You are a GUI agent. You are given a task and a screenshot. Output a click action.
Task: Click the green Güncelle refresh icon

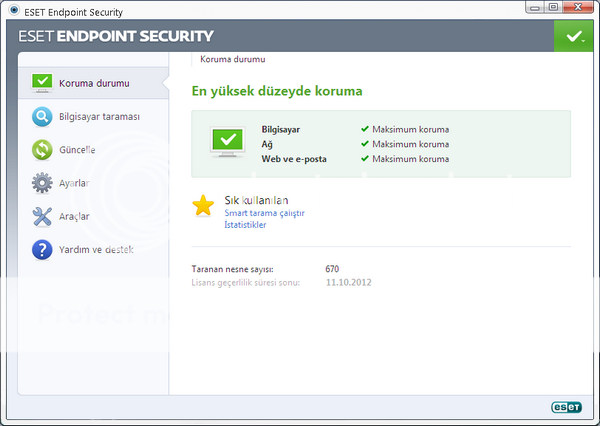coord(42,150)
